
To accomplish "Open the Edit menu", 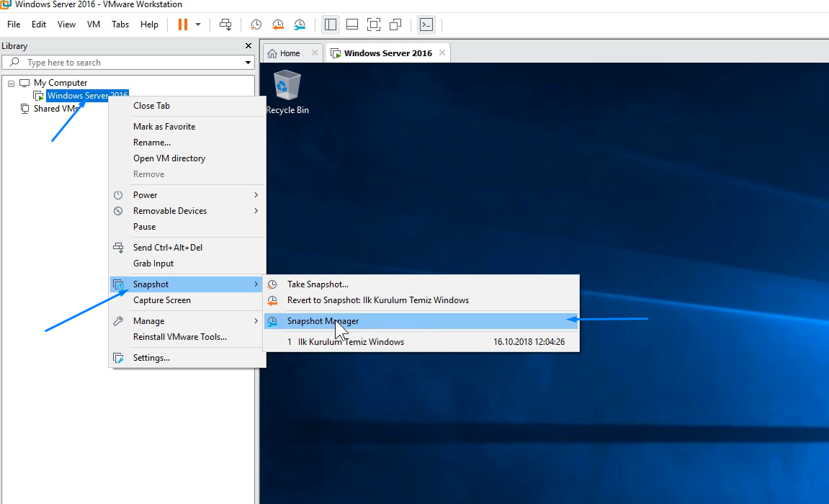I will (39, 24).
